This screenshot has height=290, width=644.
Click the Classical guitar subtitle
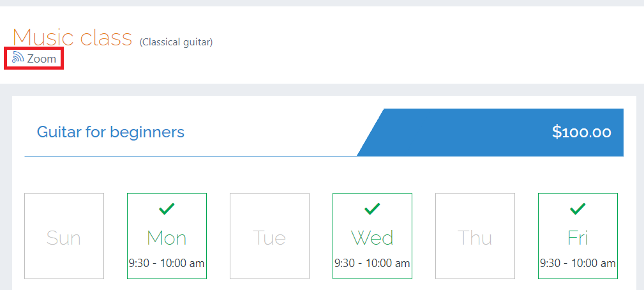click(x=176, y=42)
